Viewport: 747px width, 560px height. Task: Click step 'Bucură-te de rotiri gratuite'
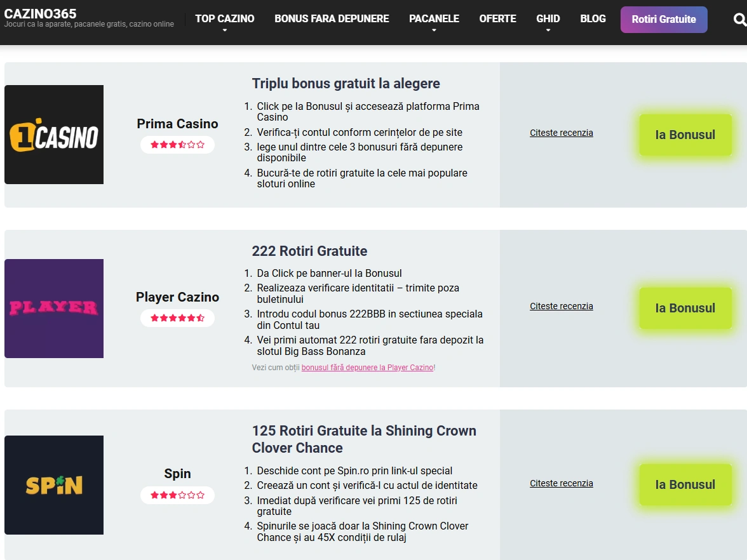[362, 178]
